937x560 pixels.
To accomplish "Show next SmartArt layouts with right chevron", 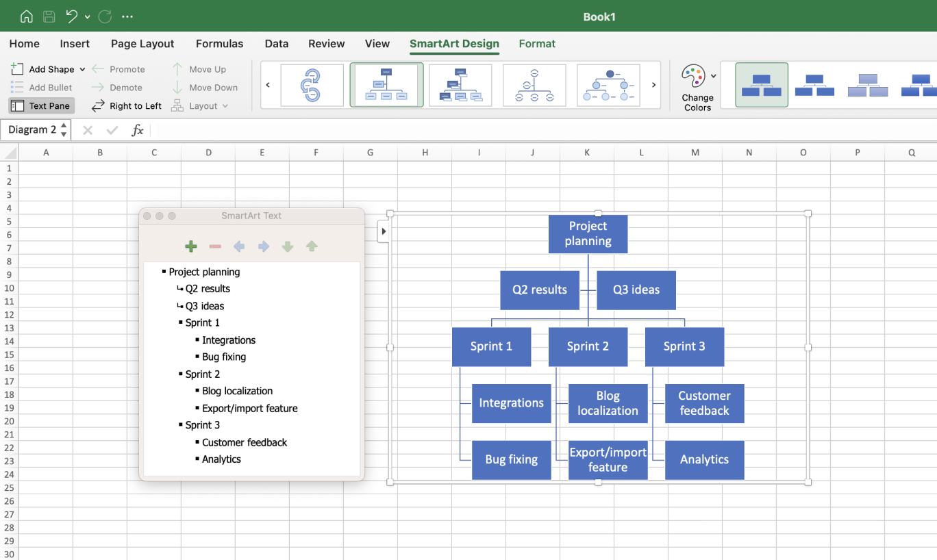I will point(653,85).
